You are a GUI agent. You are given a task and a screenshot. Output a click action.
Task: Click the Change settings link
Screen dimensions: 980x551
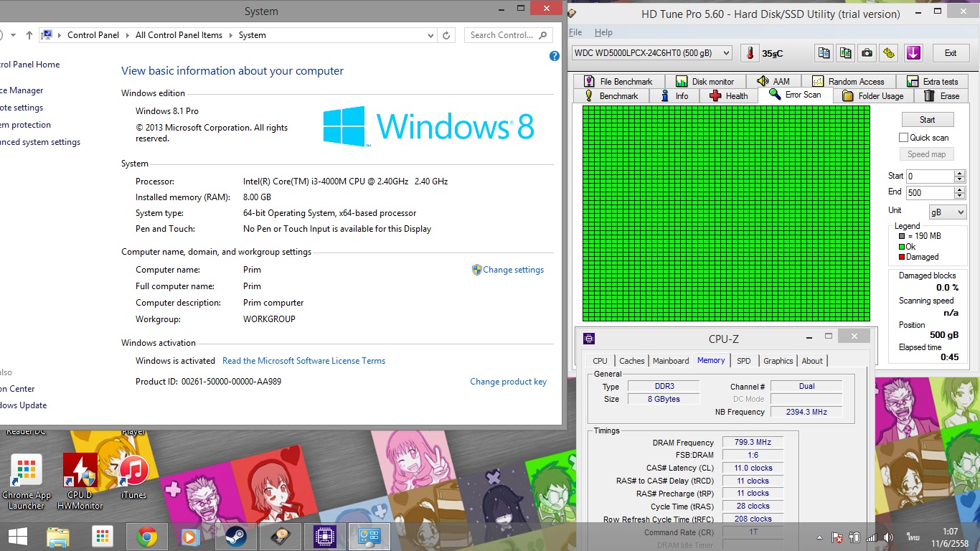click(514, 270)
